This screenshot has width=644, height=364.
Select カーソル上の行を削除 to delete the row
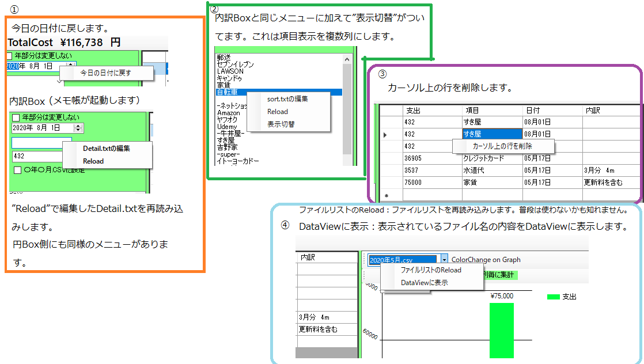coord(502,146)
